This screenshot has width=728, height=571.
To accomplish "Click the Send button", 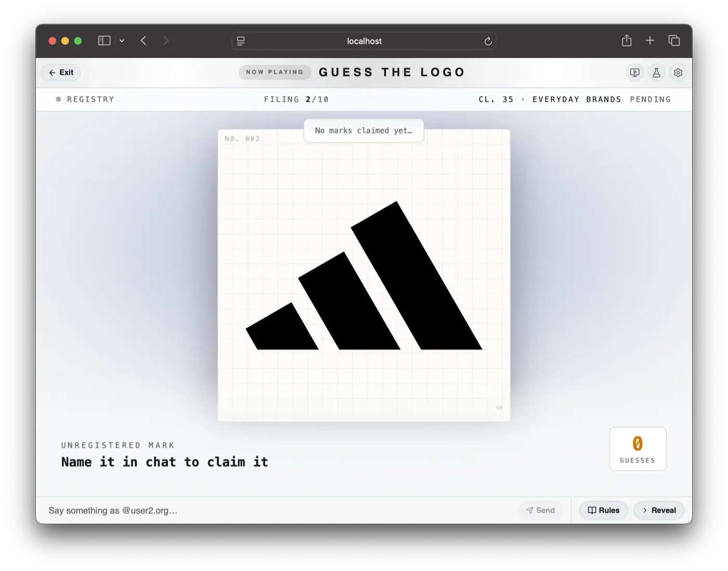I will tap(540, 510).
